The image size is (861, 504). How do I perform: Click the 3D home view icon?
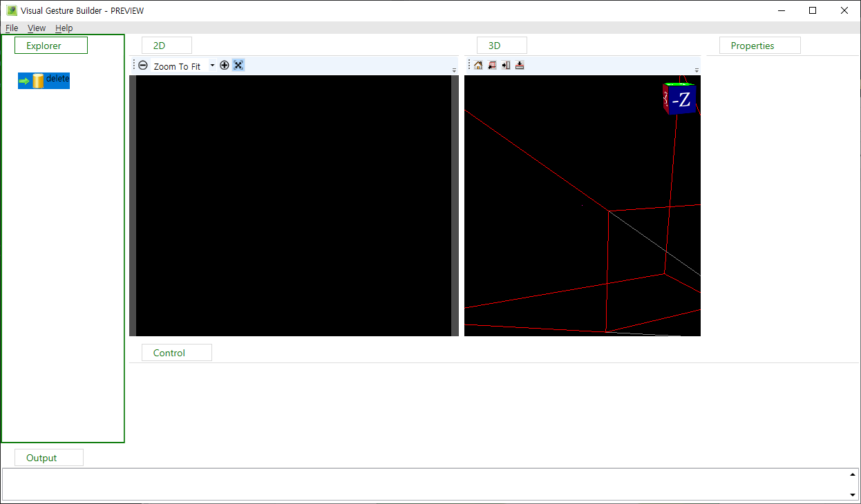478,66
